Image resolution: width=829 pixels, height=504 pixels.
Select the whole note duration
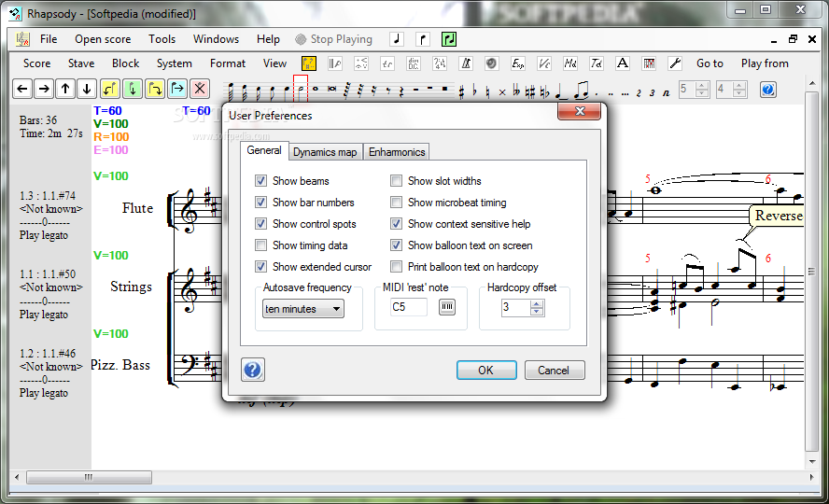click(x=316, y=90)
